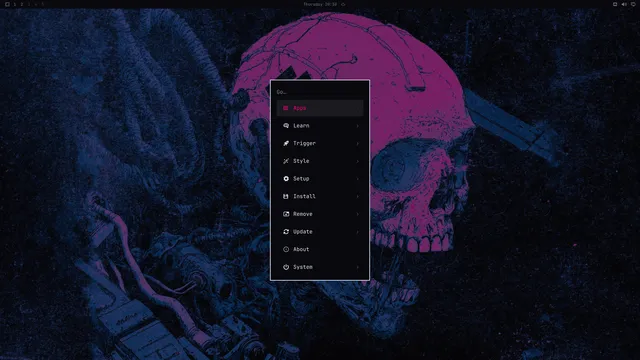Screen dimensions: 640x360
Task: Open the Trigger menu entry
Action: (320, 143)
